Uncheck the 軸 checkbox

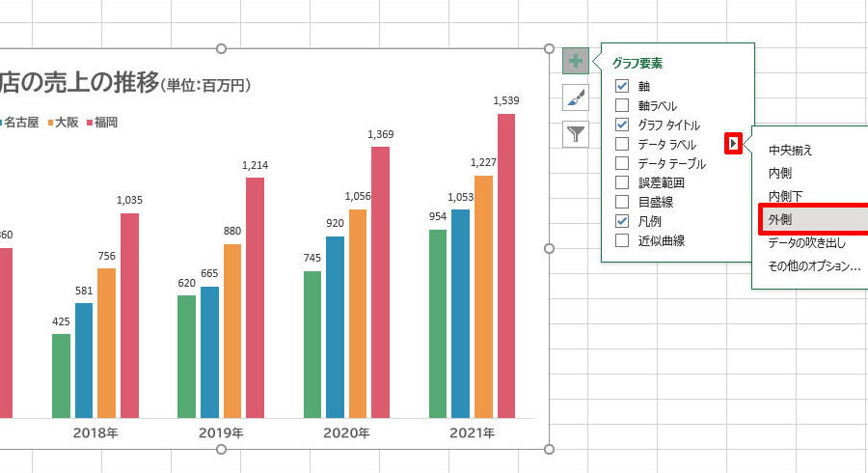click(x=622, y=86)
